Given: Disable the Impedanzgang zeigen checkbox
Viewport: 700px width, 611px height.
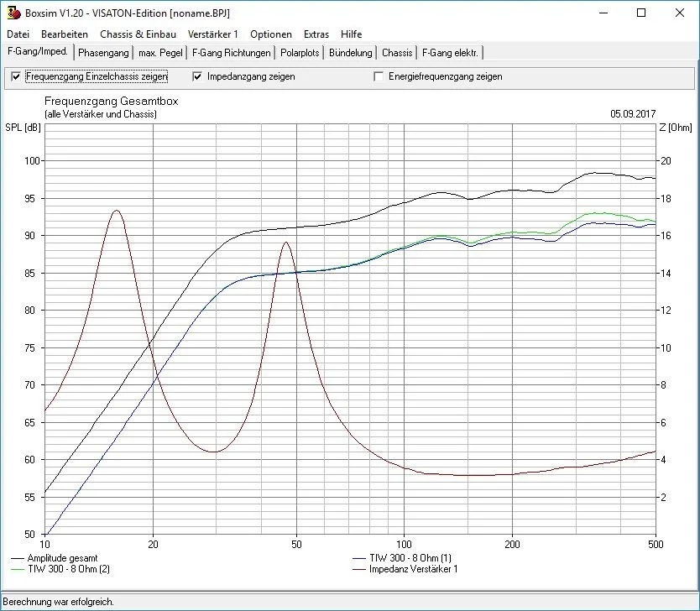Looking at the screenshot, I should 197,76.
